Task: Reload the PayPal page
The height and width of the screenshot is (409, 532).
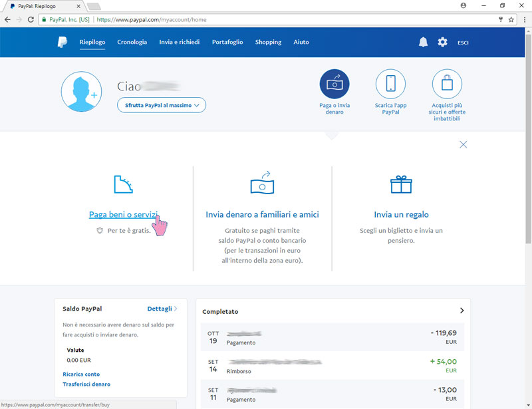Action: tap(31, 20)
